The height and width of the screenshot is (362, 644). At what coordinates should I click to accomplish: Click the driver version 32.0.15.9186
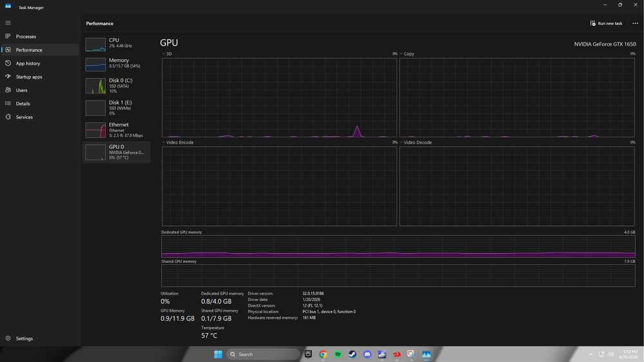[x=313, y=293]
